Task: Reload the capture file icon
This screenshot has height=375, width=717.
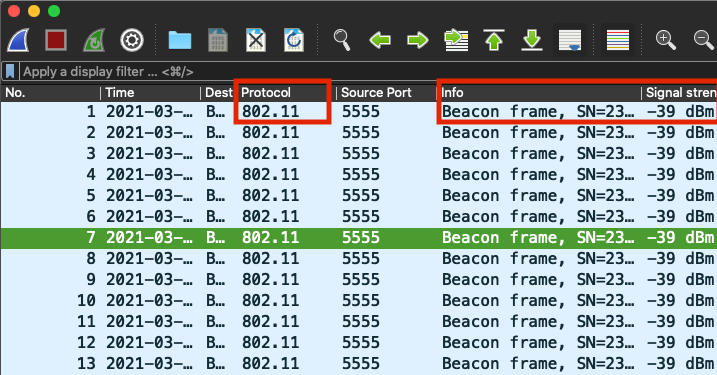Action: click(294, 40)
